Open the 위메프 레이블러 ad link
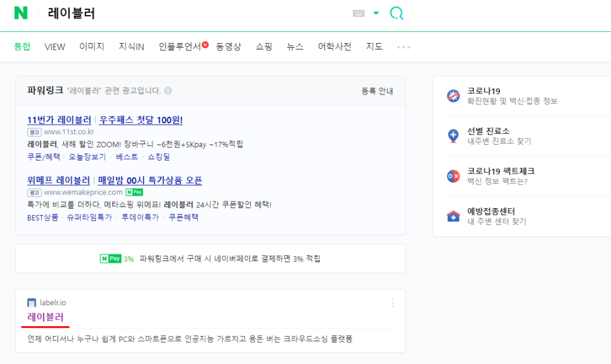Viewport: 611px width, 364px height. [59, 180]
